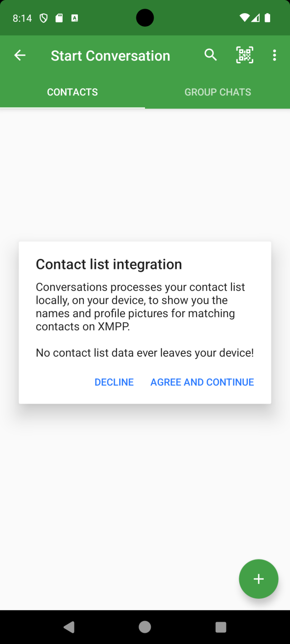Open recent apps with the square button
Image resolution: width=290 pixels, height=644 pixels.
click(x=221, y=627)
